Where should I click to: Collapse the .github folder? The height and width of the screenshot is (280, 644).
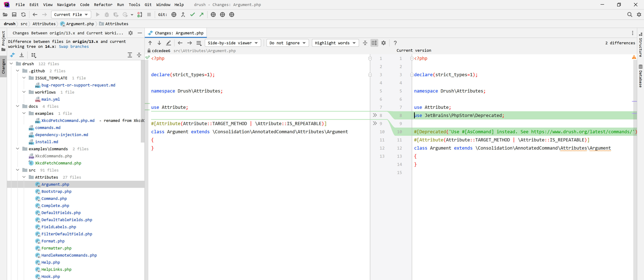pyautogui.click(x=18, y=71)
